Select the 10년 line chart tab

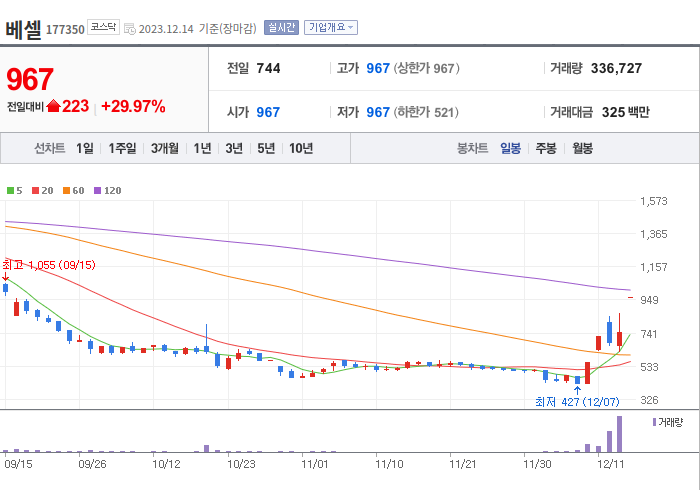click(301, 148)
